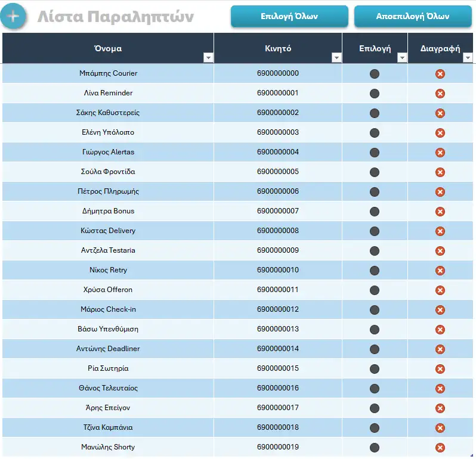Toggle selection dot for Μανώλης Shorty
Screen dimensions: 476x459
tap(375, 448)
